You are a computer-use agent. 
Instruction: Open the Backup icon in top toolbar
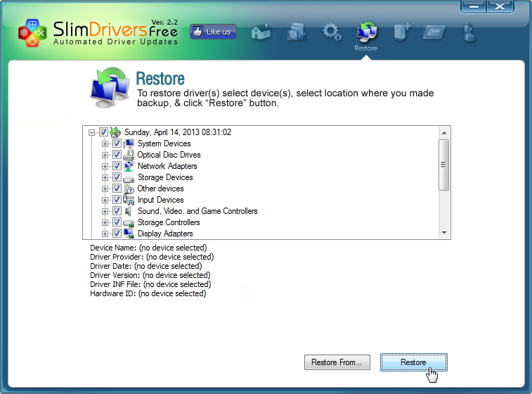296,32
